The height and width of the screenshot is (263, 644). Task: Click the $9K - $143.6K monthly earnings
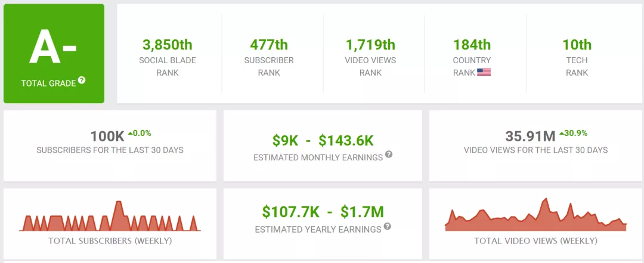coord(323,141)
